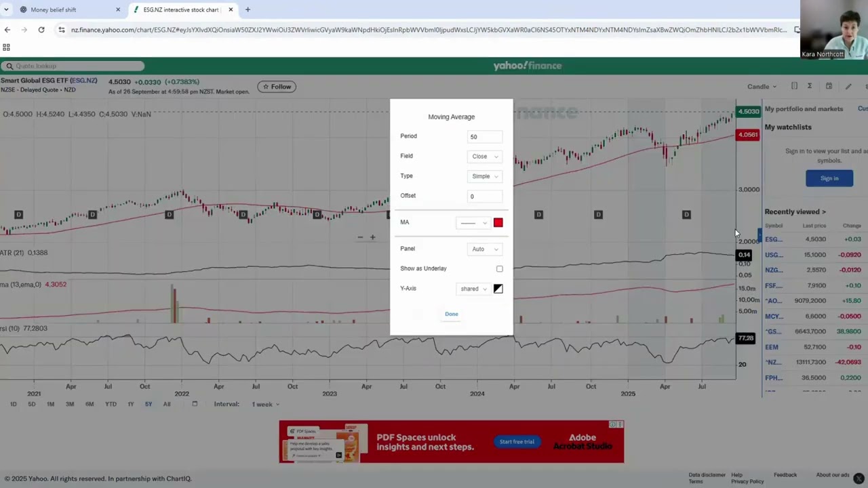Open the Candle chart type dropdown
Screen dimensions: 868x488
point(762,87)
